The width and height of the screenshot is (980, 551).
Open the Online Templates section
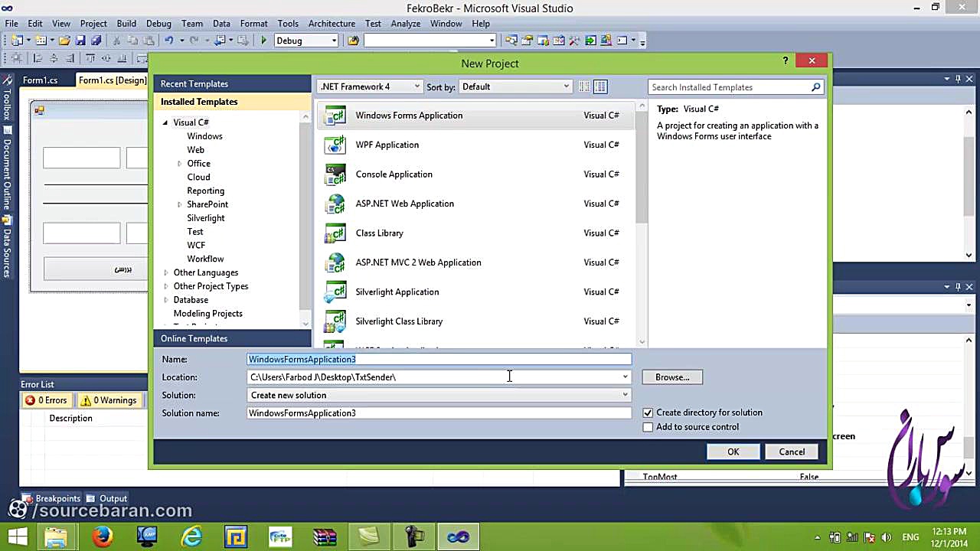click(232, 338)
